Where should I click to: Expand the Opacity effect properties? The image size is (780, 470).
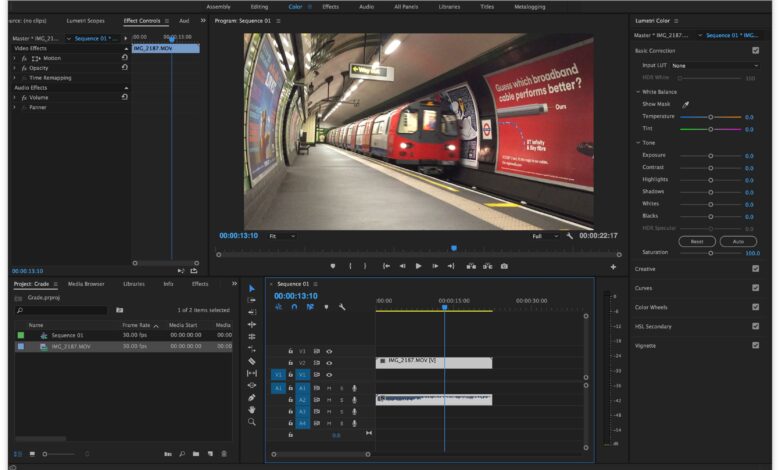pyautogui.click(x=14, y=68)
